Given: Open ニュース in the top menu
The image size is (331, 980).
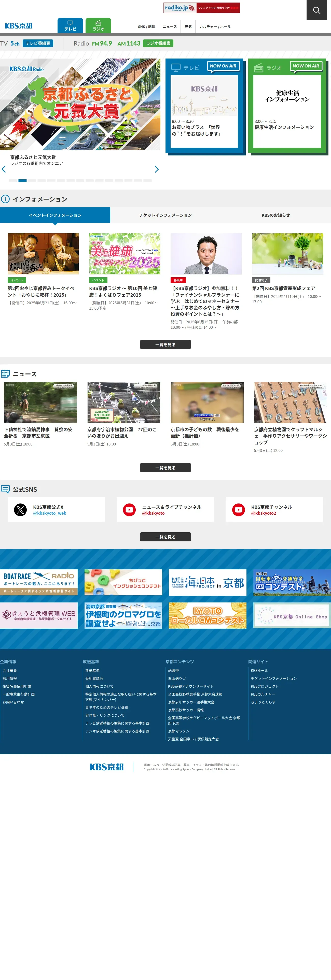Looking at the screenshot, I should [x=170, y=27].
